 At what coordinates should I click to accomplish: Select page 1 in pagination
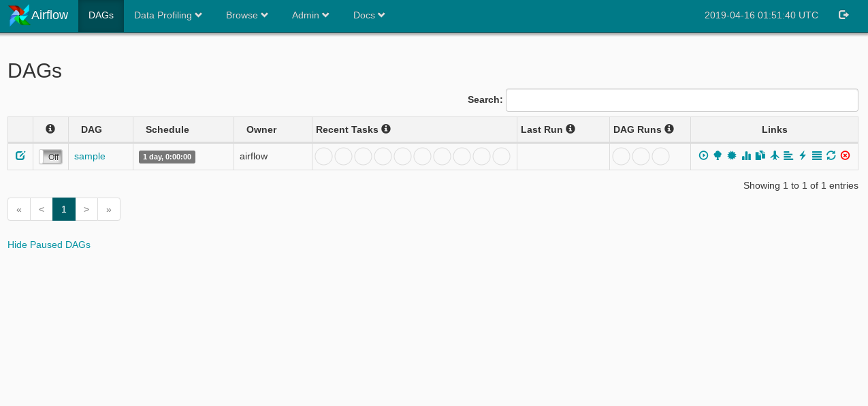pyautogui.click(x=64, y=209)
